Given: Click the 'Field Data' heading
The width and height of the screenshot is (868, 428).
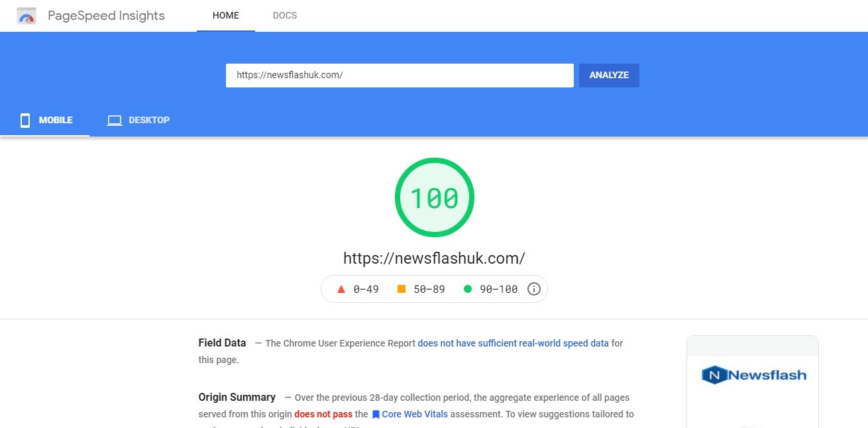Looking at the screenshot, I should click(x=222, y=343).
